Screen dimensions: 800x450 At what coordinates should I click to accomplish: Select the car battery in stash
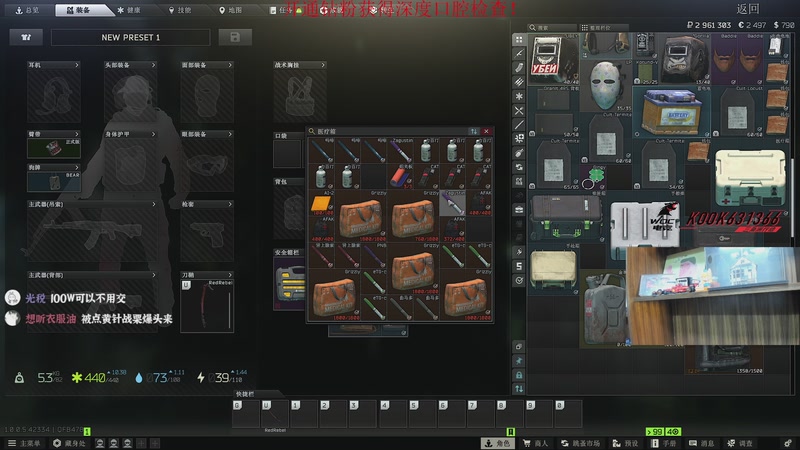pos(671,111)
